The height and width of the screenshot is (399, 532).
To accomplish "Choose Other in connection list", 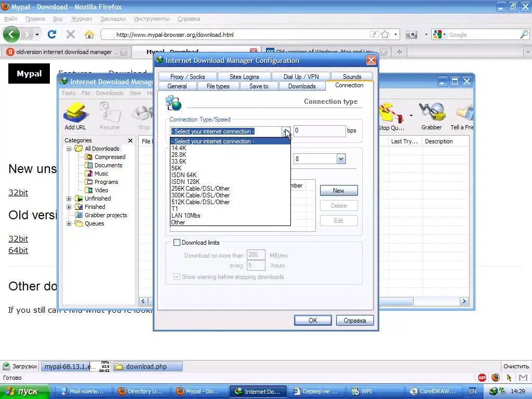I will coord(230,222).
